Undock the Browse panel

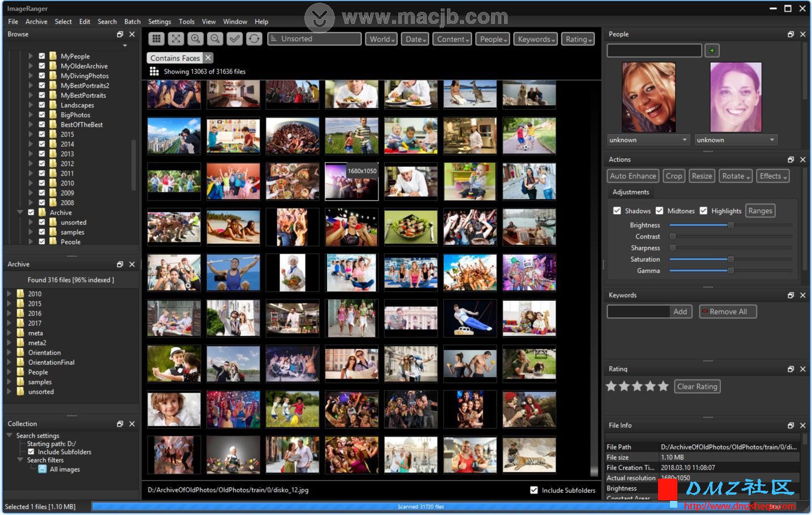point(120,34)
